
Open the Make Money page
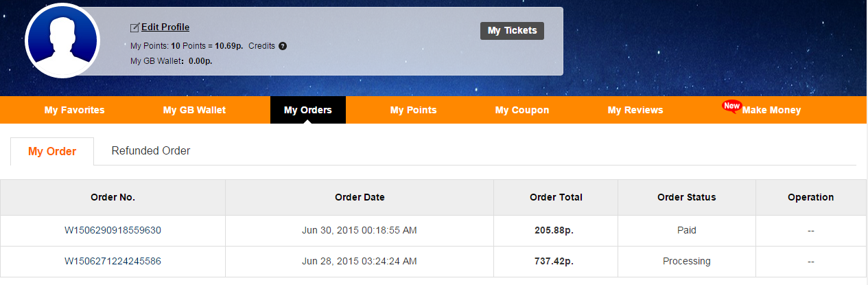click(x=771, y=110)
